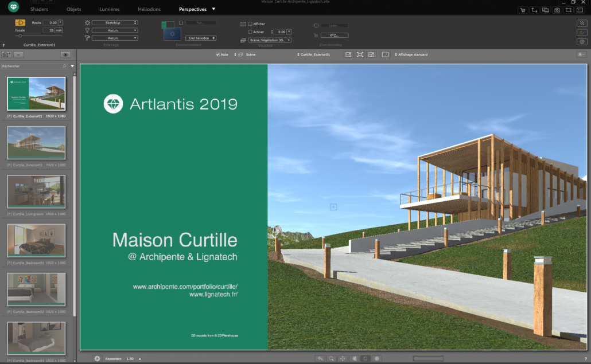The width and height of the screenshot is (591, 364).
Task: Tick the checkbox beside the Sol field
Action: [x=181, y=23]
